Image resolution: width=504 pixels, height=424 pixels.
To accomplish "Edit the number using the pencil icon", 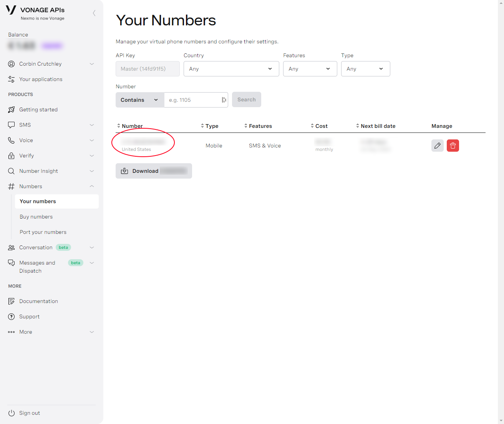I will pos(438,146).
